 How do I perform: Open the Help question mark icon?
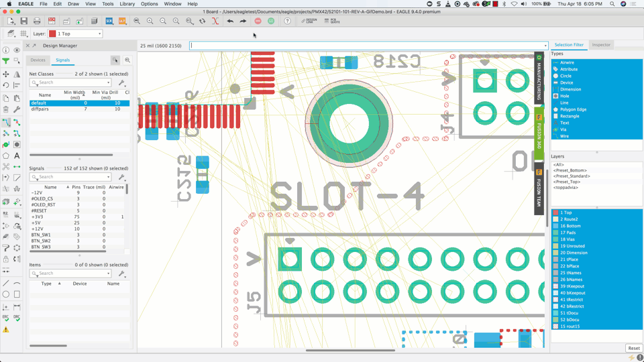287,21
